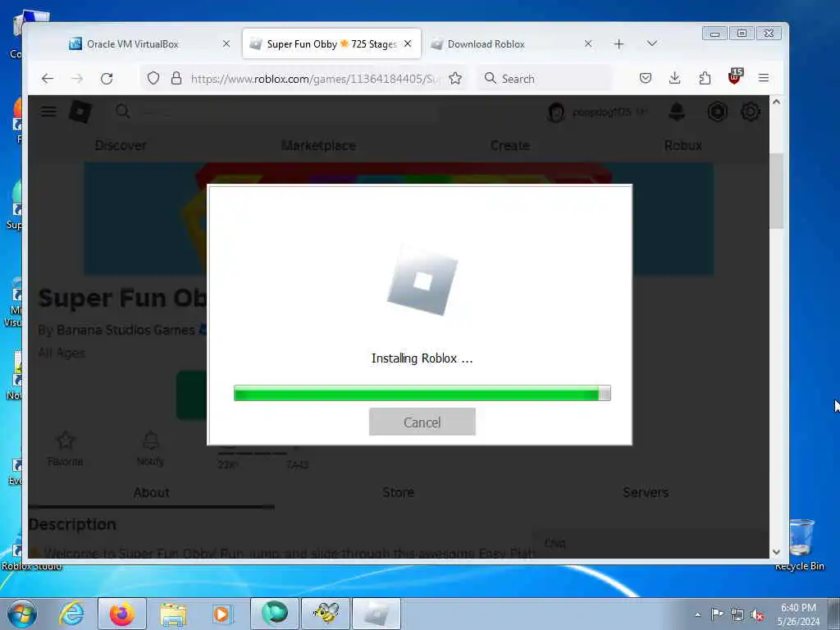Click the Roblox site search icon

(123, 112)
